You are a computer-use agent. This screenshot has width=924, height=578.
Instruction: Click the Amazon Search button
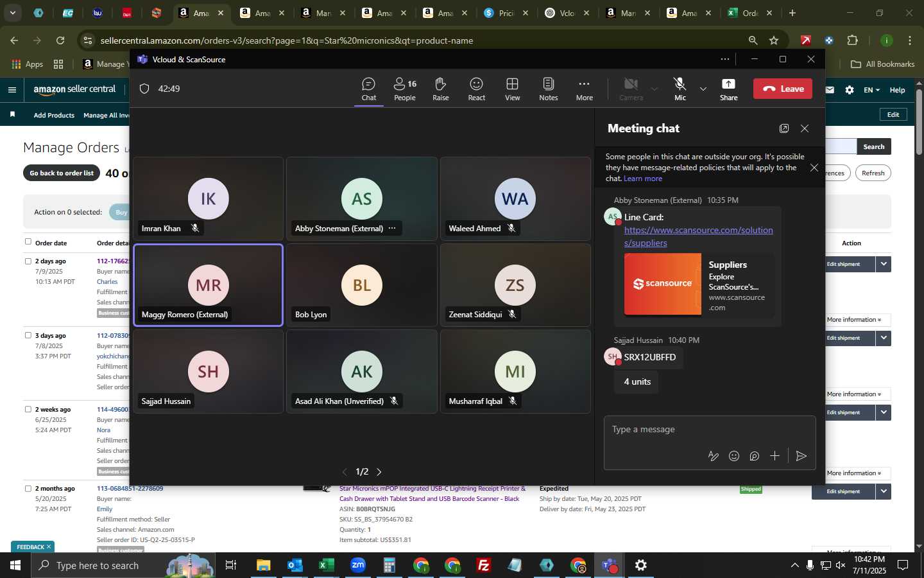tap(873, 147)
